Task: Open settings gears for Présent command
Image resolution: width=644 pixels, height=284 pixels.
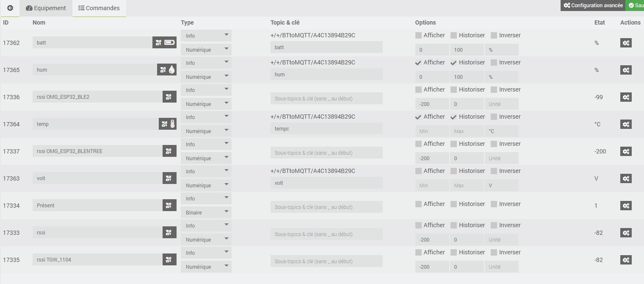Action: [626, 206]
